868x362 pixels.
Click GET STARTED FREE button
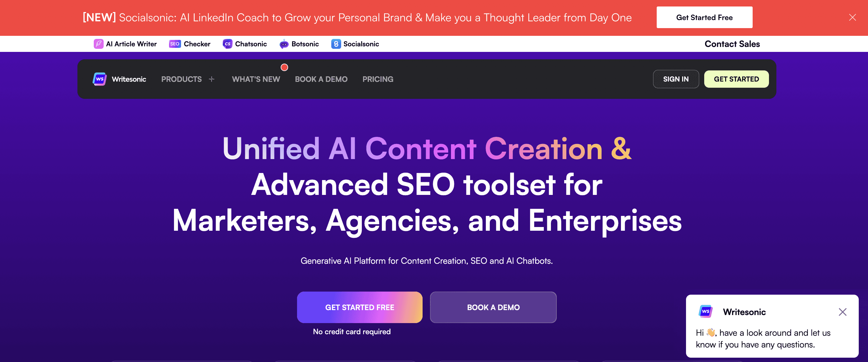coord(360,307)
